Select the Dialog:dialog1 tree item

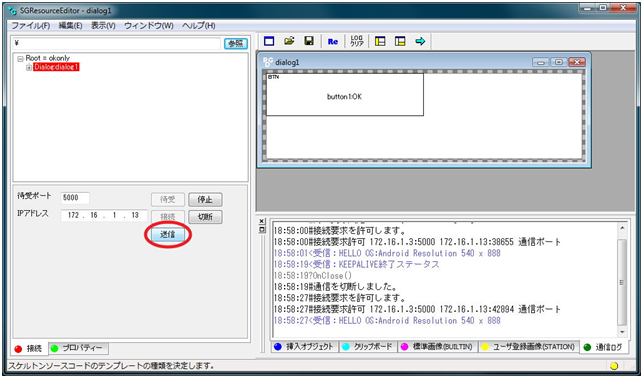tap(56, 67)
